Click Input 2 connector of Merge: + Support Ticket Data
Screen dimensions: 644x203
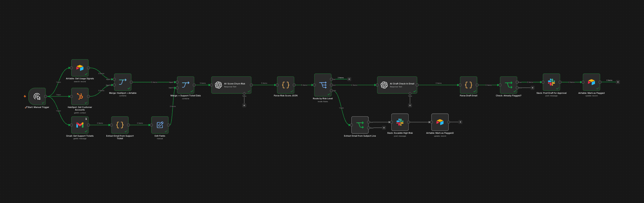pos(177,88)
